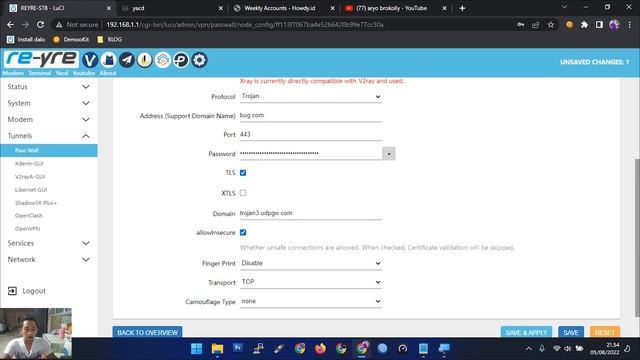Open the house-shaped shortcut icon
This screenshot has width=640, height=360.
coord(163,60)
